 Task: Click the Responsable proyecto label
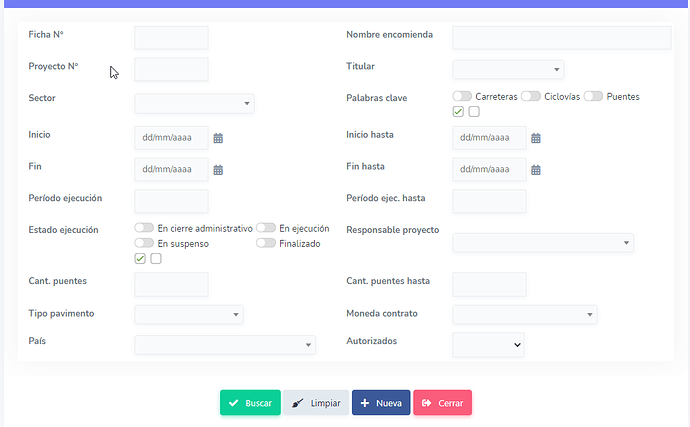click(393, 230)
